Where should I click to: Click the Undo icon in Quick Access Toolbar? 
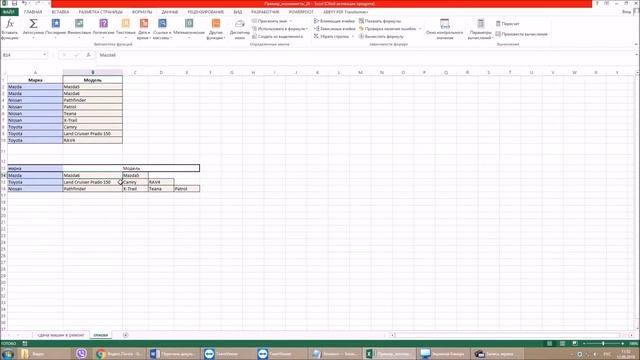24,3
